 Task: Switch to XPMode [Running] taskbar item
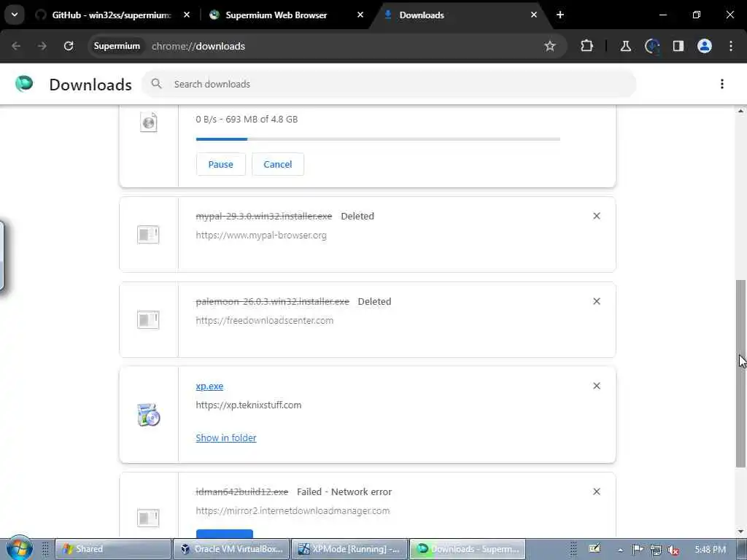[349, 549]
